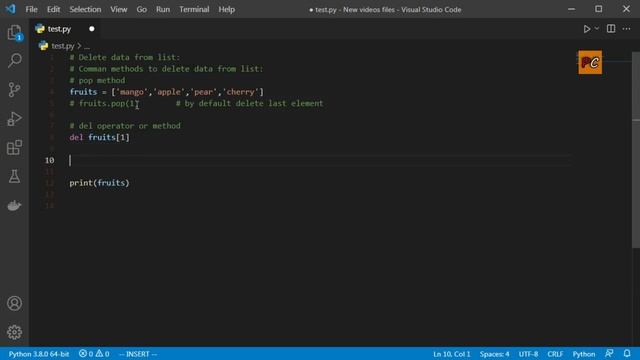Open errors and warnings problems indicator
The width and height of the screenshot is (640, 360).
[x=94, y=353]
